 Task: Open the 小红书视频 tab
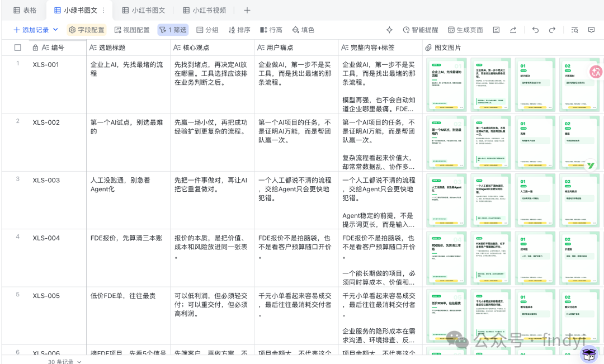205,11
